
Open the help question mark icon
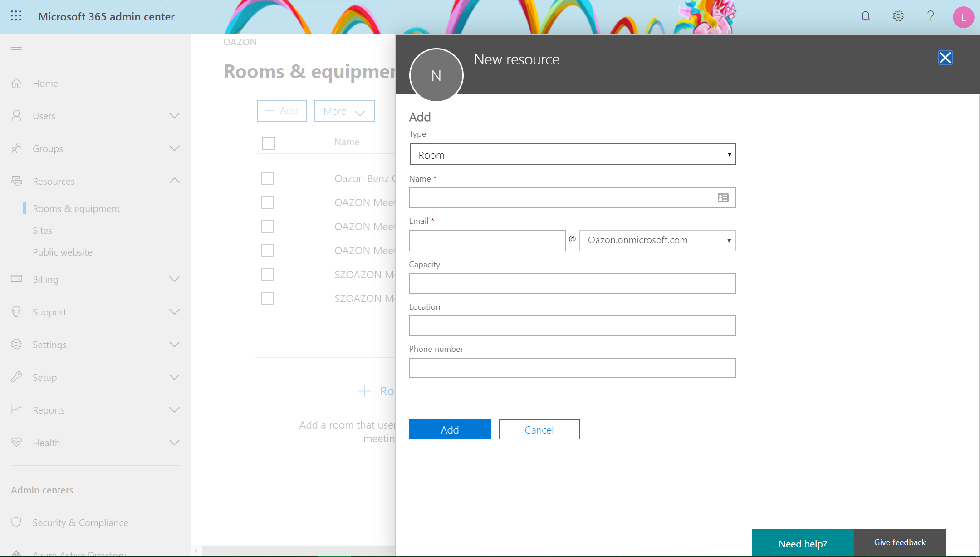[x=931, y=16]
